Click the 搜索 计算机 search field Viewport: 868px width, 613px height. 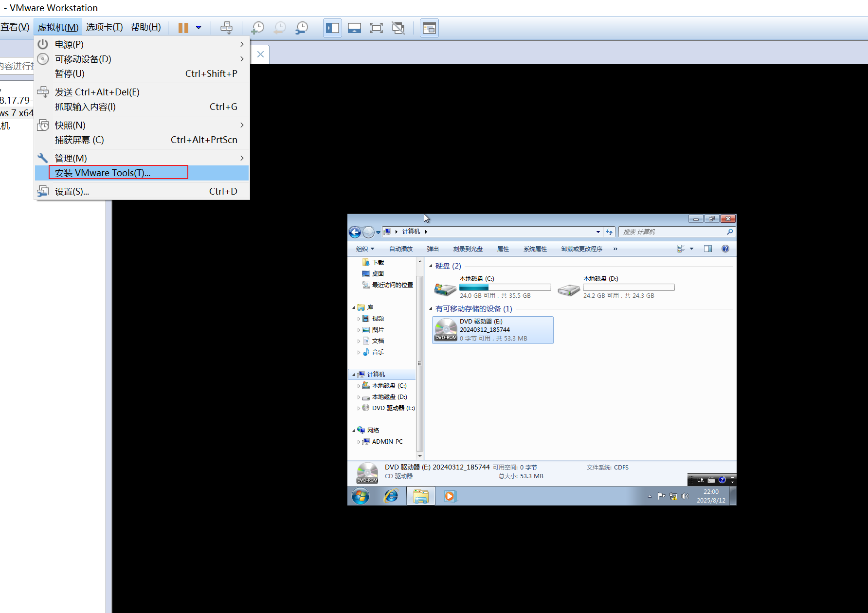tap(677, 232)
